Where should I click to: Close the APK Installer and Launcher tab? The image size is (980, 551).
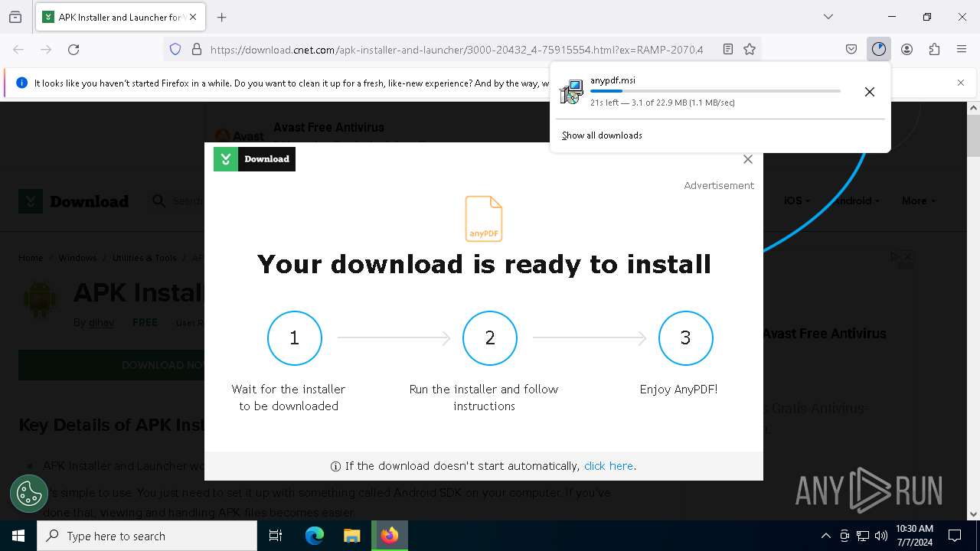click(x=193, y=17)
